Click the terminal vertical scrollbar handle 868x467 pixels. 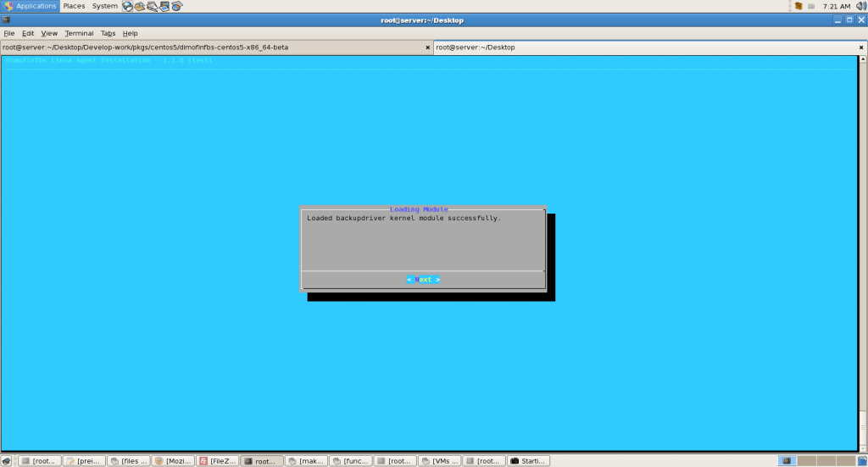863,426
